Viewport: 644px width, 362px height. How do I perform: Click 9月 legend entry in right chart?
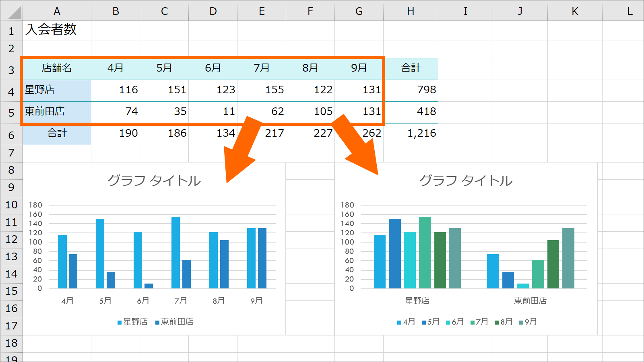click(x=528, y=322)
